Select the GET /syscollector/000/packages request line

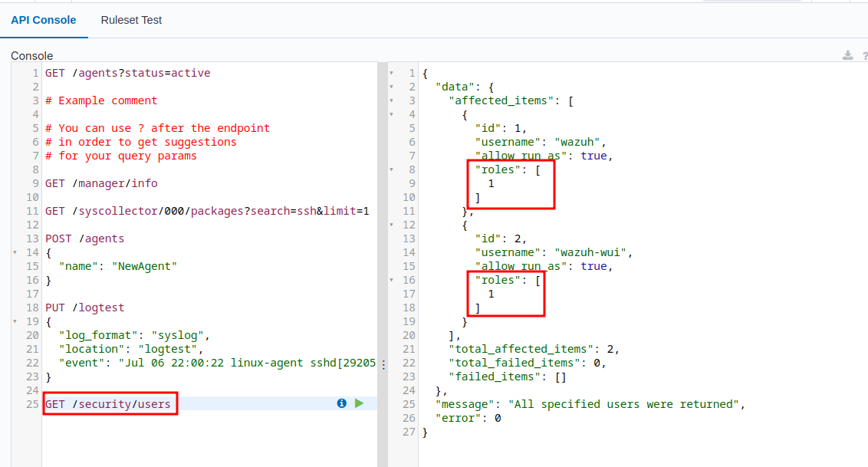tap(207, 211)
